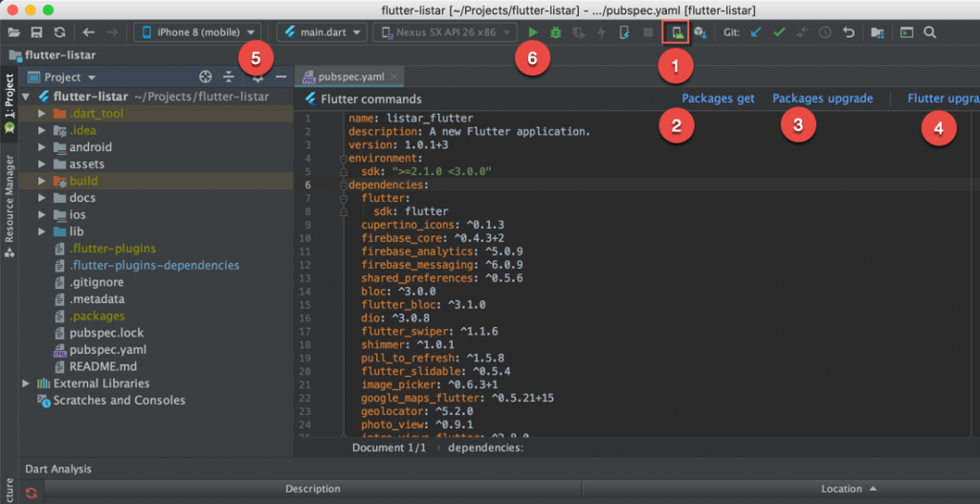Click Packages get link

pos(718,99)
